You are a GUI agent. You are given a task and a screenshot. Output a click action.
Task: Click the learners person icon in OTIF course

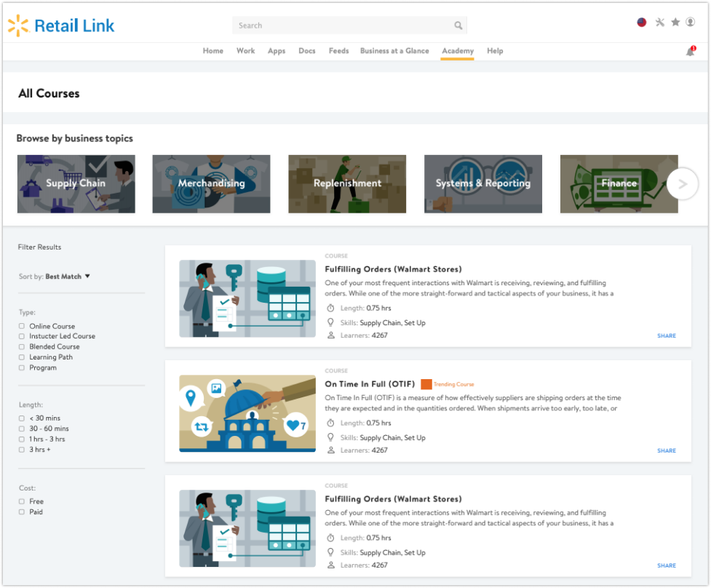(330, 450)
